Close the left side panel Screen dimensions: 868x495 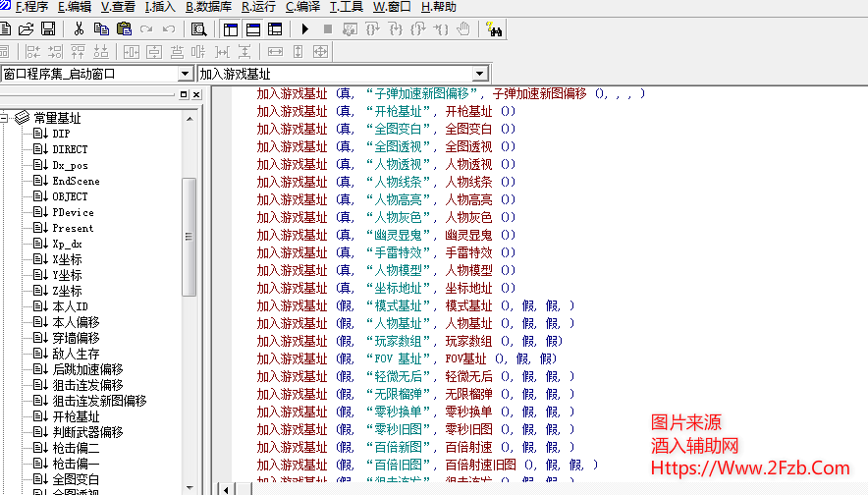point(196,94)
